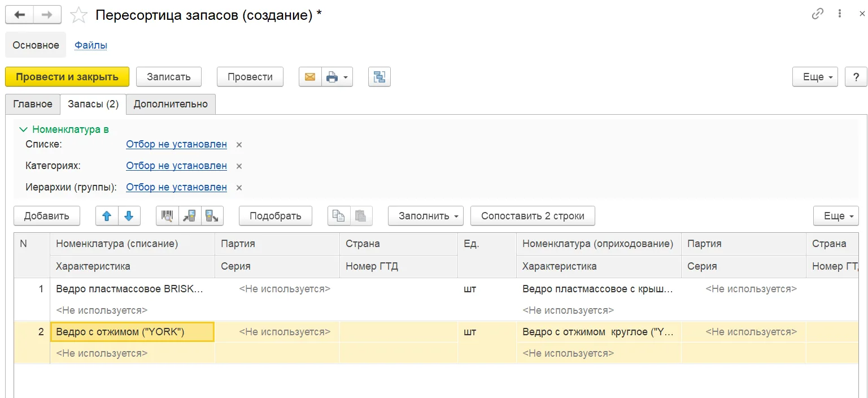Open the Списке filter link

[x=176, y=144]
